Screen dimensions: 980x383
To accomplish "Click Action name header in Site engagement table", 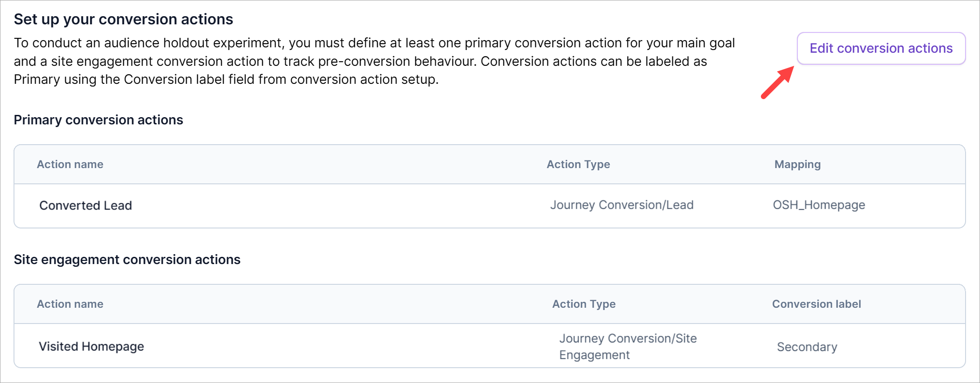I will click(70, 304).
